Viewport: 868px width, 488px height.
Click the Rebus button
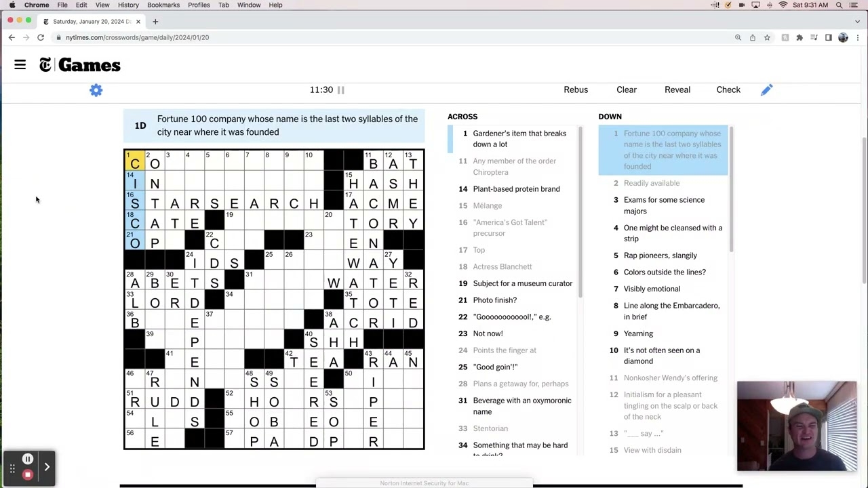pos(575,89)
